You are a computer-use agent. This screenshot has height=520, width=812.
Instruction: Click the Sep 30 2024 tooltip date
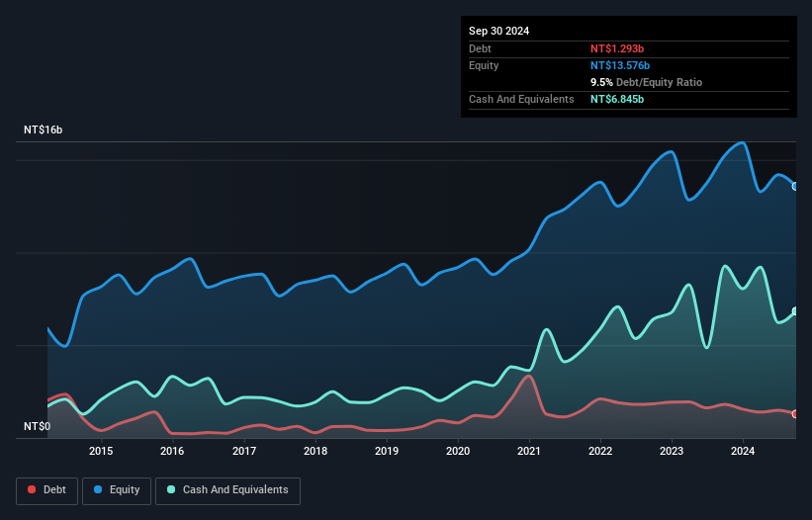498,31
